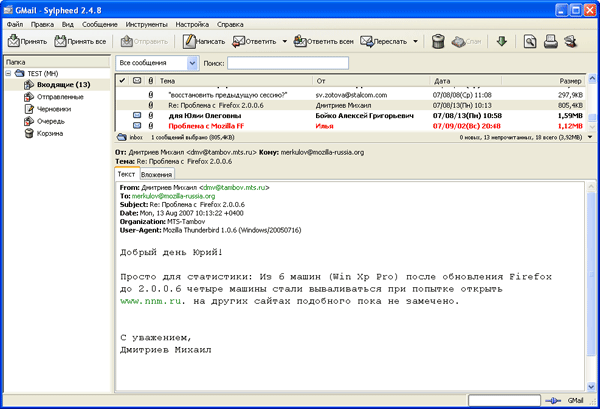The width and height of the screenshot is (600, 409).
Task: Open the Ответить dropdown arrow
Action: [x=284, y=41]
